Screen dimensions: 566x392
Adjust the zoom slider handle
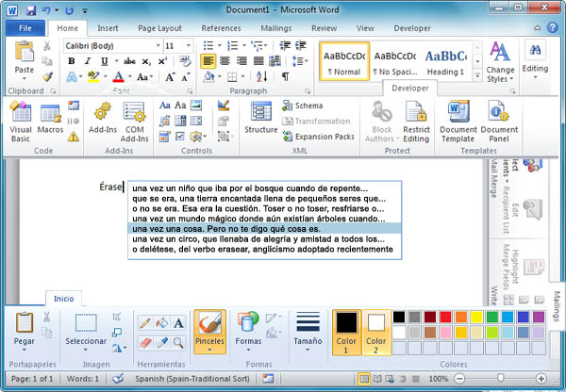coord(500,378)
